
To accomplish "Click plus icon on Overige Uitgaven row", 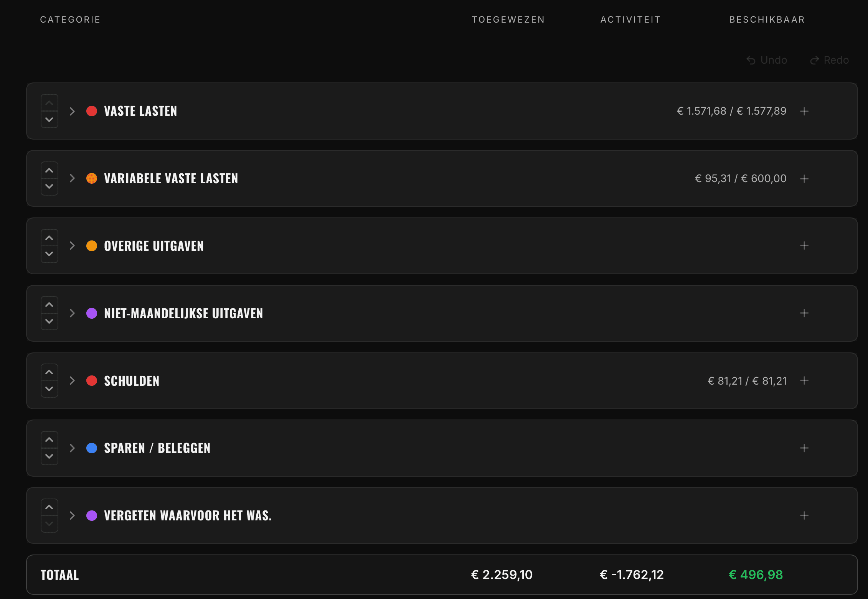I will 804,246.
